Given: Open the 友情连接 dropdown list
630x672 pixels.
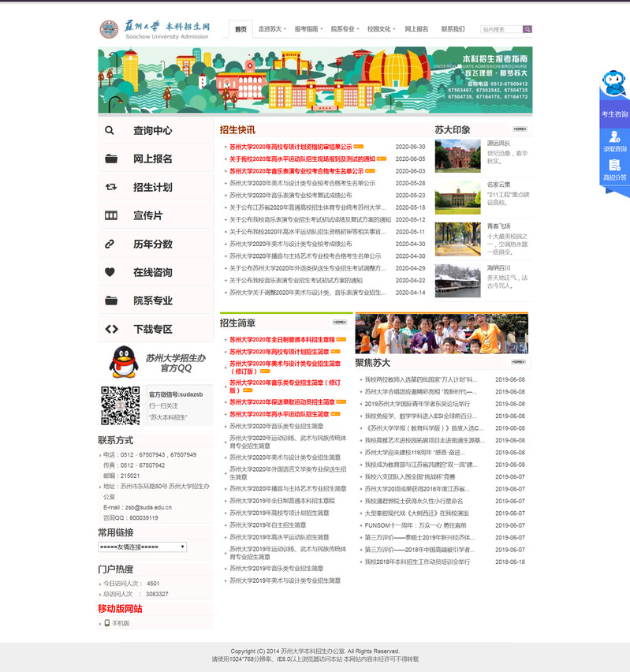Looking at the screenshot, I should point(142,547).
